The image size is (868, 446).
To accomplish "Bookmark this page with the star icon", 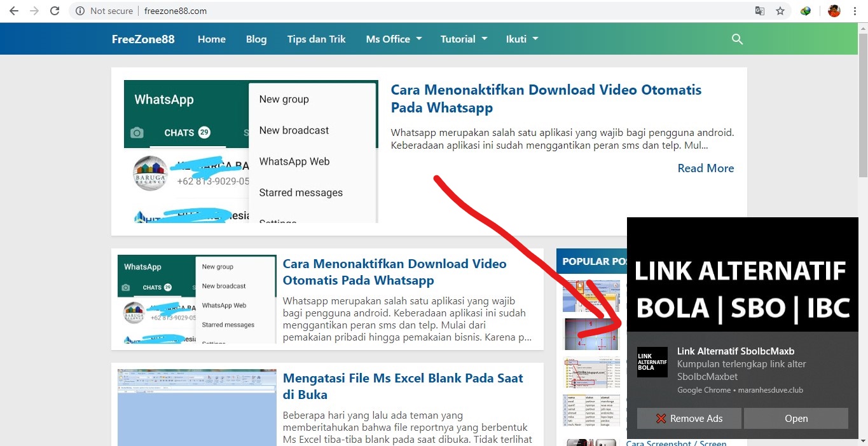I will coord(780,11).
